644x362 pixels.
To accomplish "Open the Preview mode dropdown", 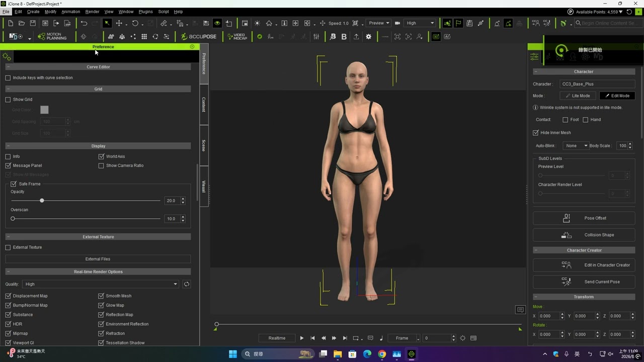I will [x=378, y=23].
